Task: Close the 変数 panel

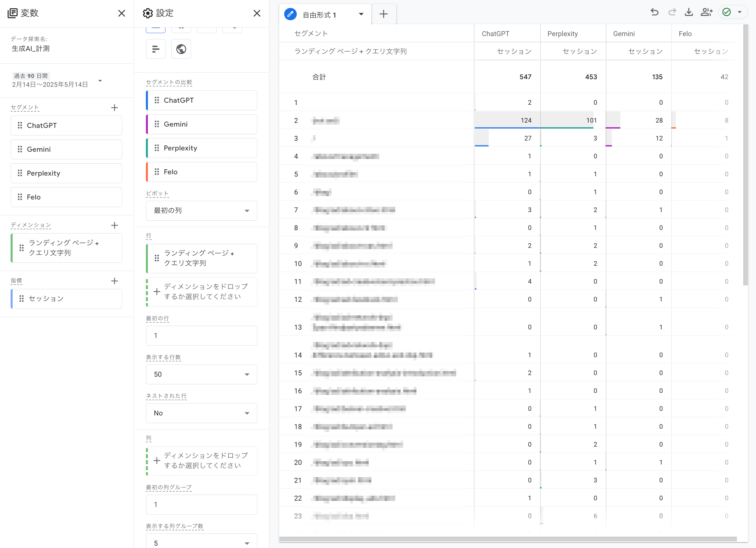Action: [x=122, y=13]
